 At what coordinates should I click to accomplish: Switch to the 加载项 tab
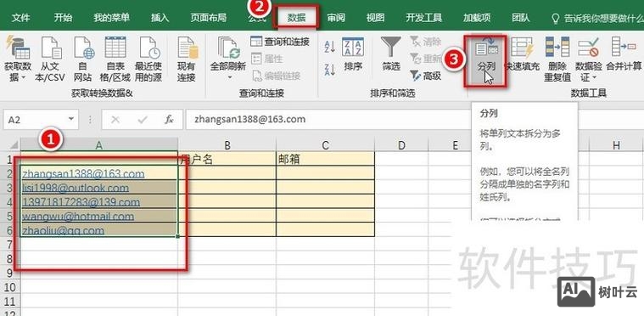[x=477, y=18]
